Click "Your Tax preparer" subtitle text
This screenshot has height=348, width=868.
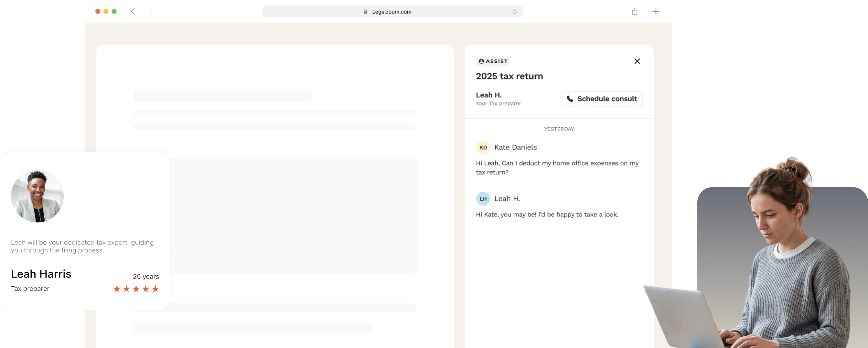tap(498, 103)
